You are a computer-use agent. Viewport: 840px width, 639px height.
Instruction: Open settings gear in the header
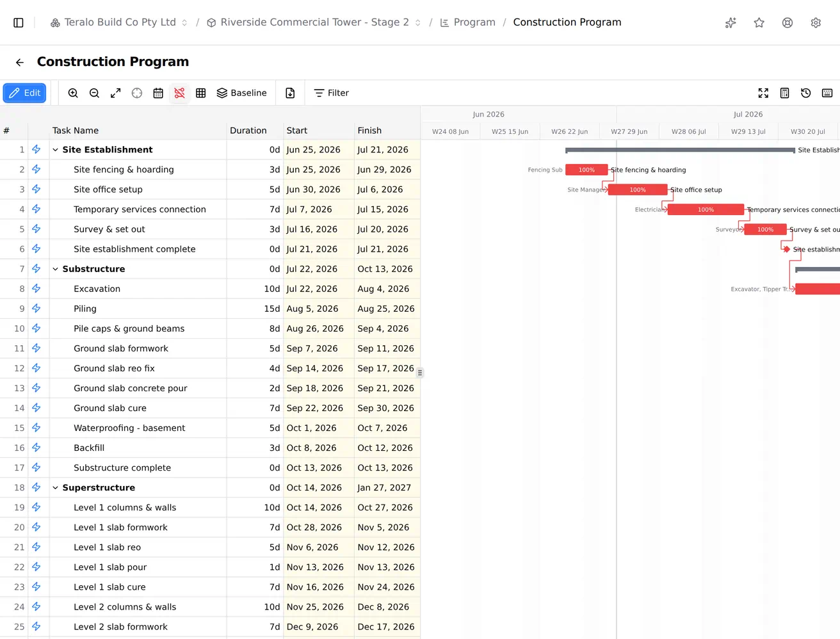pyautogui.click(x=816, y=22)
